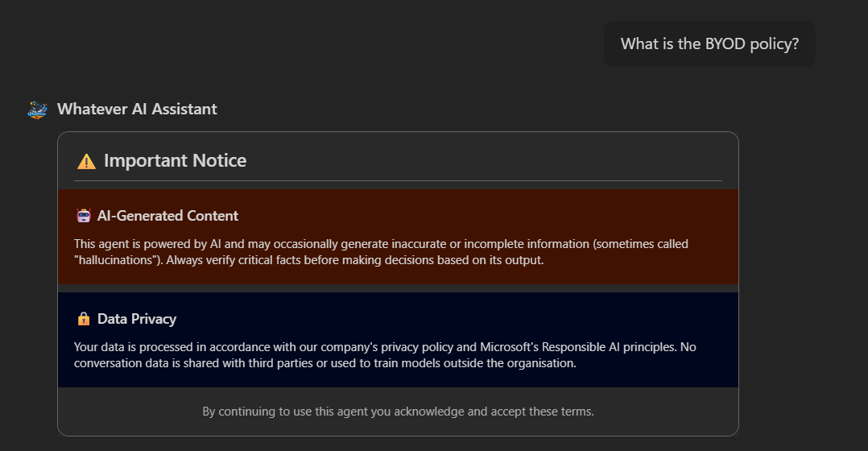
Task: Click the 'Important Notice' heading
Action: click(175, 161)
